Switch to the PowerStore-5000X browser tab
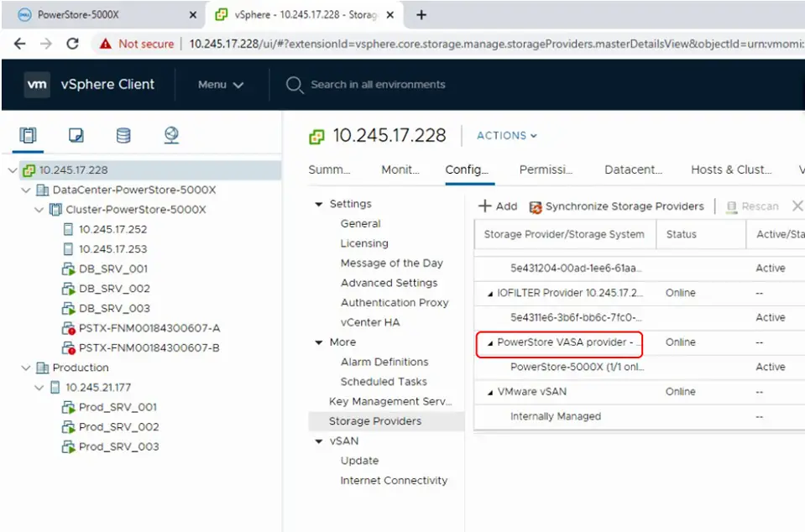Screen dimensions: 805x532 (x=102, y=15)
